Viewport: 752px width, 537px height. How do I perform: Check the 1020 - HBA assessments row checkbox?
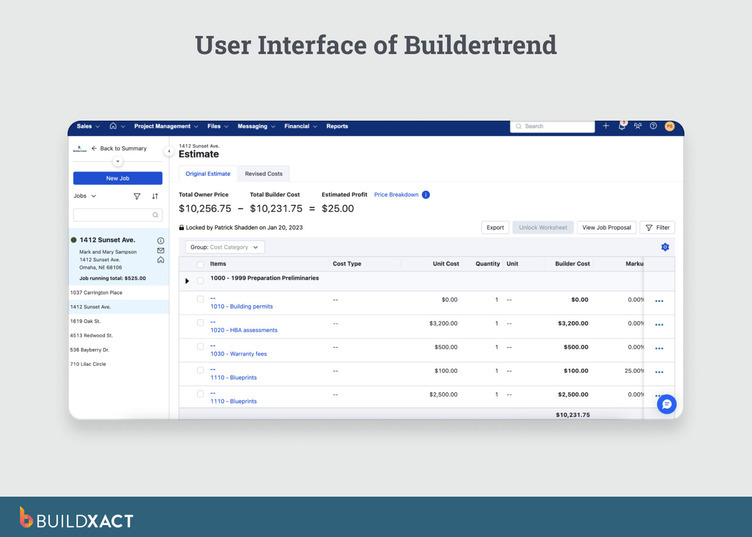(x=200, y=323)
